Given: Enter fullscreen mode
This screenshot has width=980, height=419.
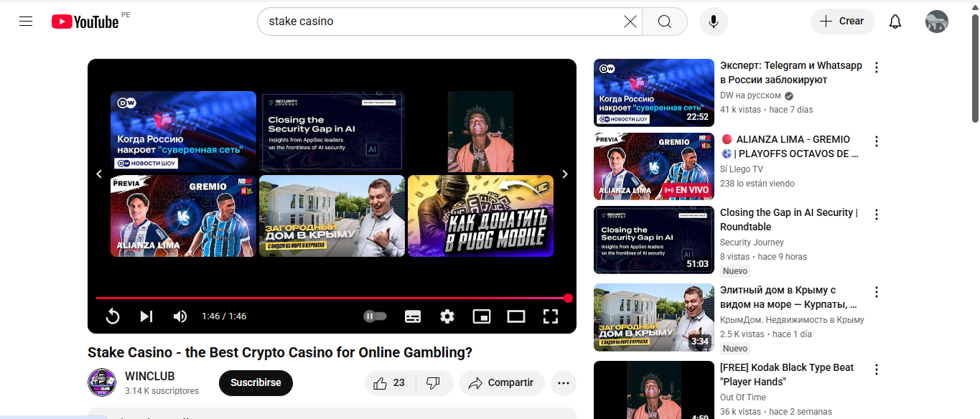Looking at the screenshot, I should tap(551, 316).
